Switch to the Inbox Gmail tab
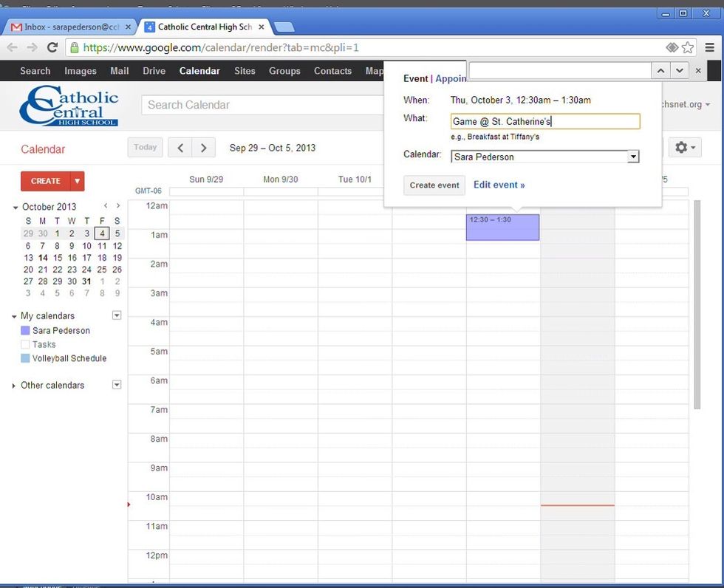This screenshot has width=724, height=588. point(66,27)
